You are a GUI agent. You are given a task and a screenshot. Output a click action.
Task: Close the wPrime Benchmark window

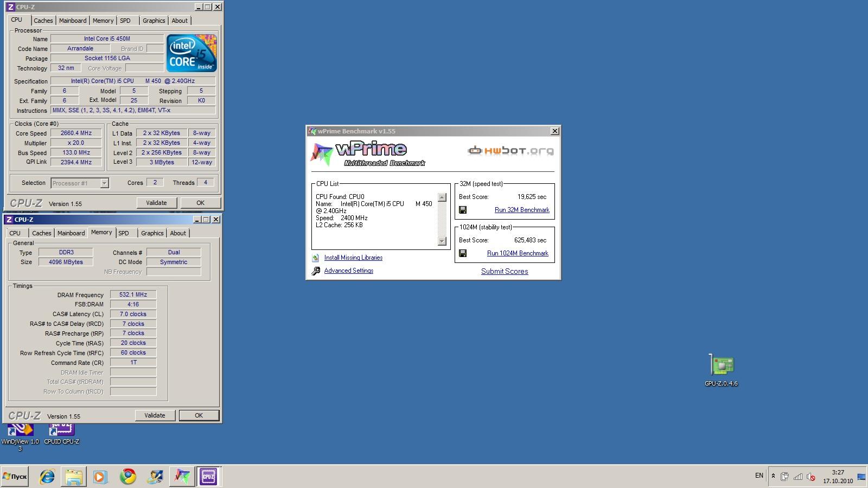click(554, 131)
